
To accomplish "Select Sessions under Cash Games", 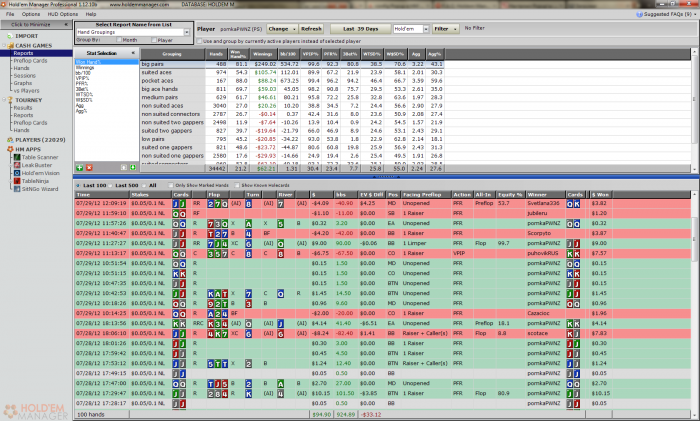I will (24, 76).
